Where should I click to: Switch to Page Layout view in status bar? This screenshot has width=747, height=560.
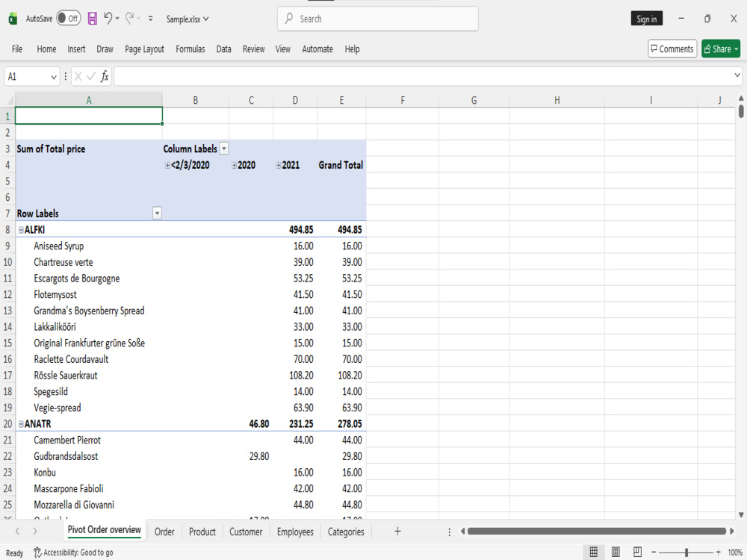[x=616, y=552]
